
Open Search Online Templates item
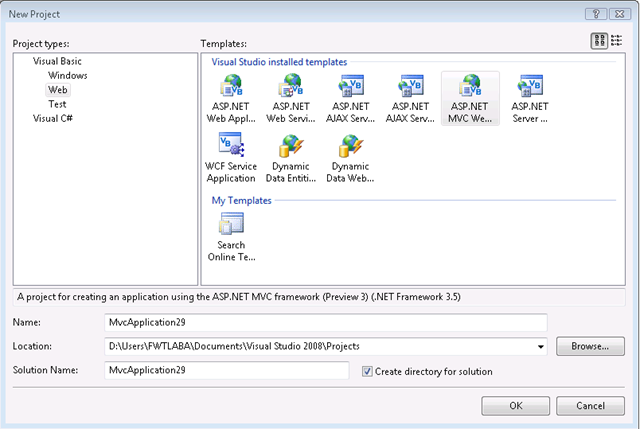click(231, 237)
